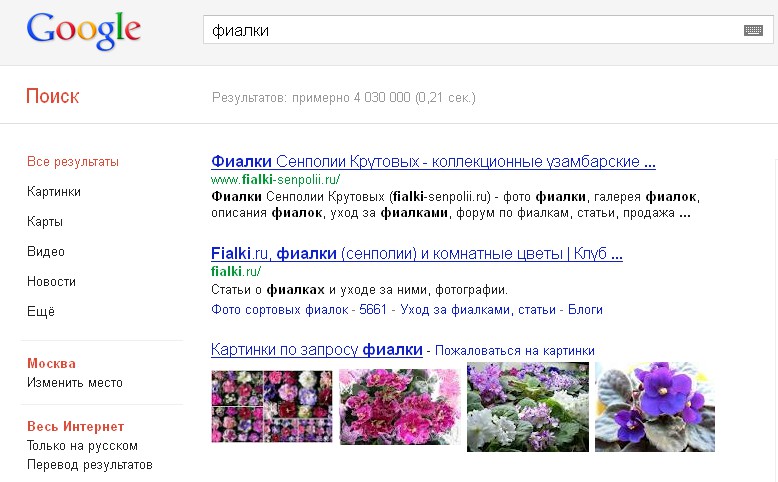Switch to Карты search
This screenshot has width=778, height=482.
(x=45, y=221)
